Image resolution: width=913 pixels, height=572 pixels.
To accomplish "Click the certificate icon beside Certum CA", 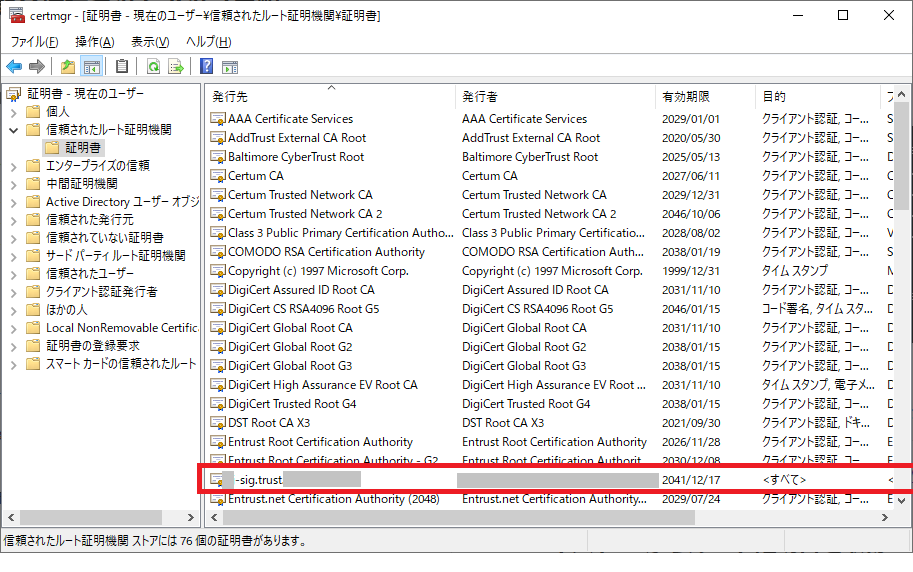I will click(218, 176).
